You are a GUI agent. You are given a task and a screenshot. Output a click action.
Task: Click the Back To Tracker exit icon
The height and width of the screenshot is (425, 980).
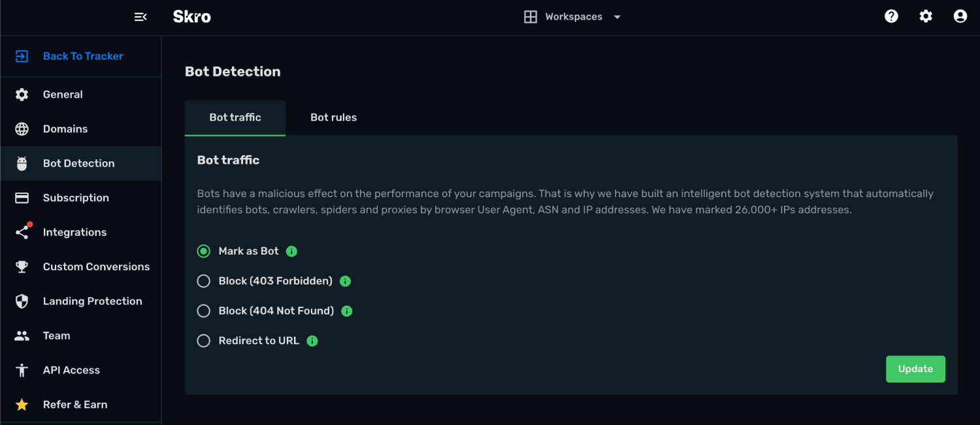coord(22,56)
